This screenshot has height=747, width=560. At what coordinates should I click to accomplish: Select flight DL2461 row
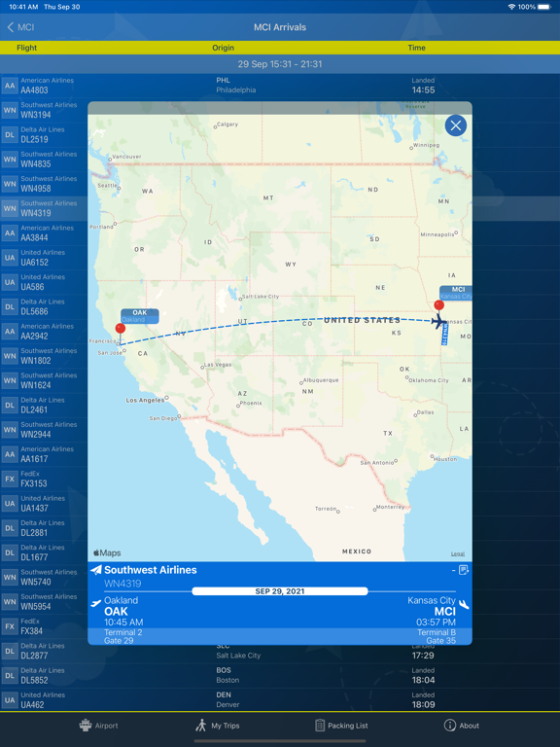44,406
